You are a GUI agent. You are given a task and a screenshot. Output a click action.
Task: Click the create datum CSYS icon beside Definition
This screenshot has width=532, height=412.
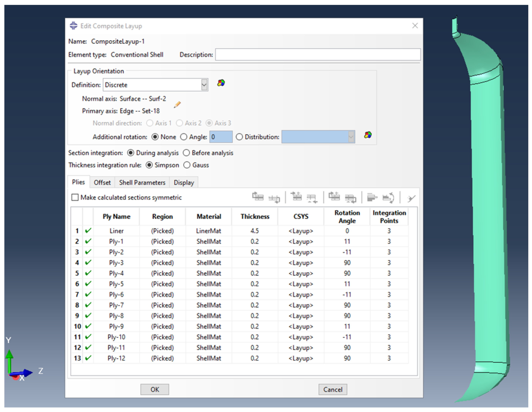pyautogui.click(x=221, y=83)
